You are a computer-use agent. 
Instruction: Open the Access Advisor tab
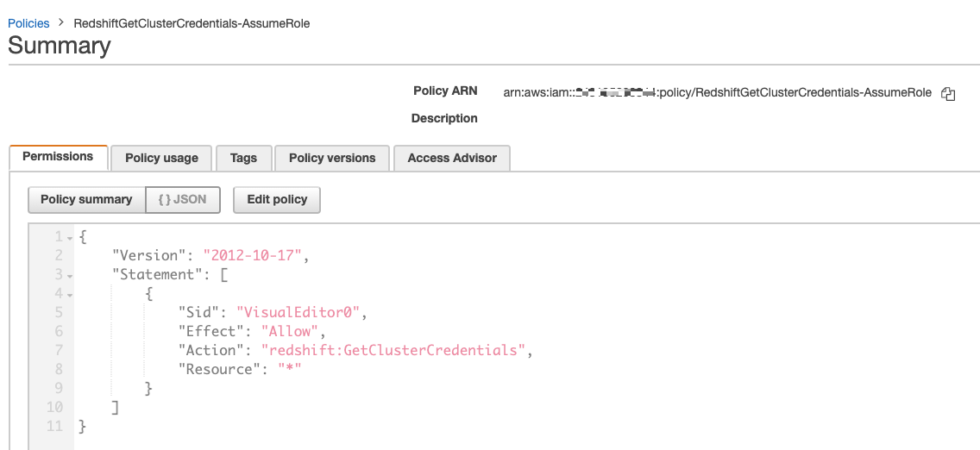pyautogui.click(x=452, y=158)
